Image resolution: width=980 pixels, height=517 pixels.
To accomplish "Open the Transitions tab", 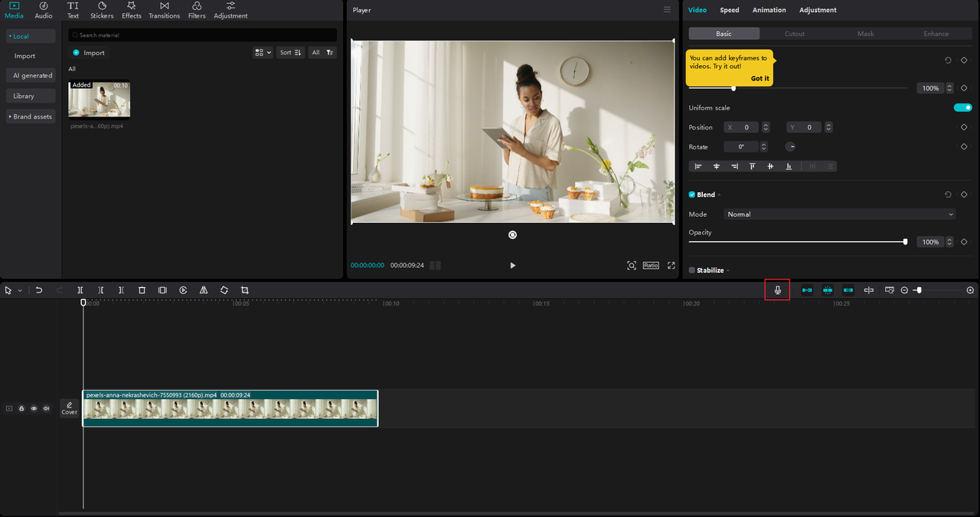I will (x=164, y=10).
